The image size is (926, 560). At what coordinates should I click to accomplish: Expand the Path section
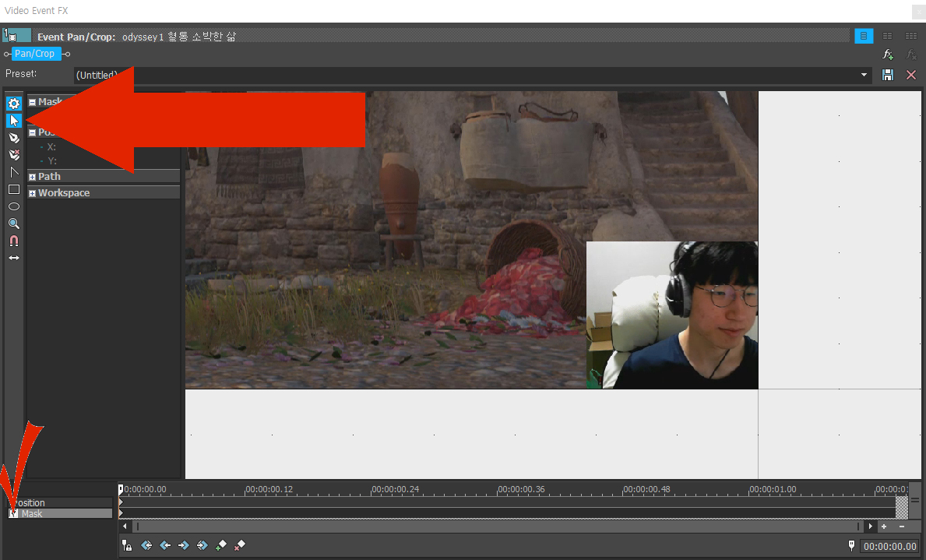[33, 177]
